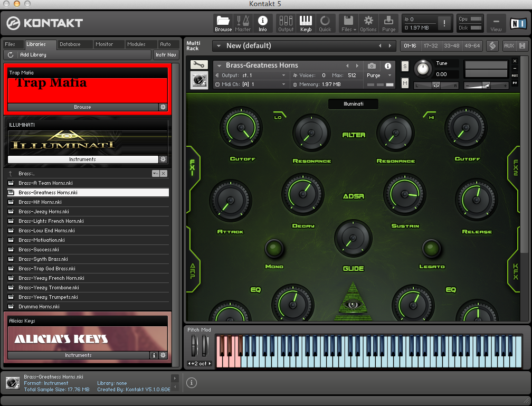Switch to multi rack page 49-64
The height and width of the screenshot is (406, 532).
click(x=472, y=45)
